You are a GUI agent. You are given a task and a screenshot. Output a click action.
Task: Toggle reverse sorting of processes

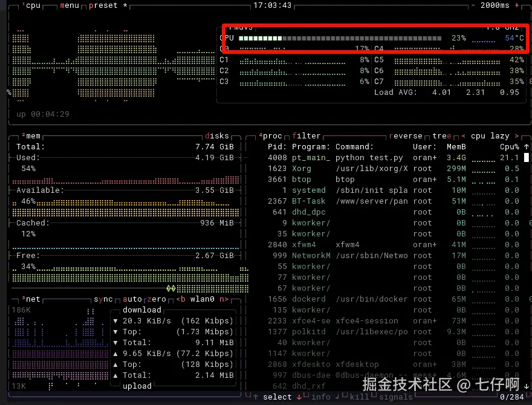tap(406, 136)
